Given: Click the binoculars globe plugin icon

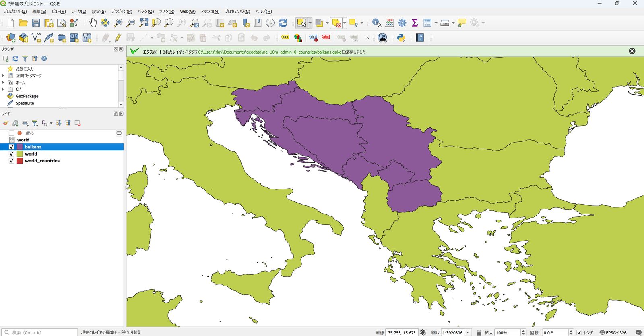Looking at the screenshot, I should (x=382, y=38).
